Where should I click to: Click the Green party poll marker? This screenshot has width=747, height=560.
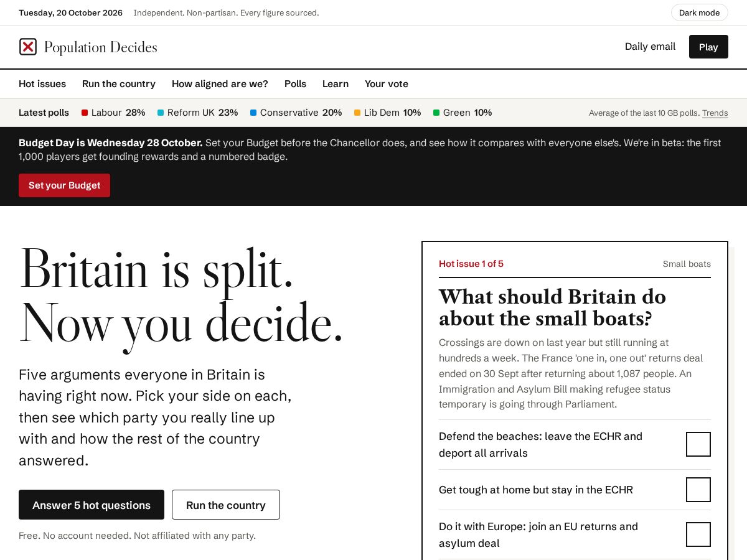[436, 113]
